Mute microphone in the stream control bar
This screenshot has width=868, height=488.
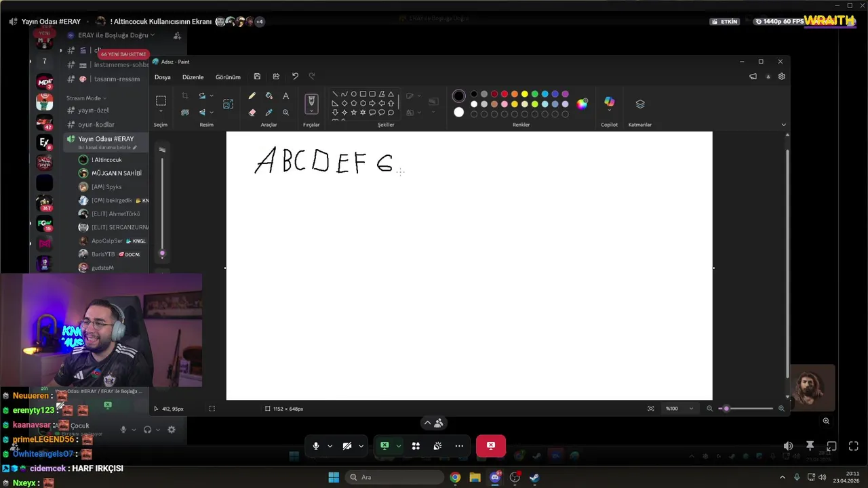316,446
